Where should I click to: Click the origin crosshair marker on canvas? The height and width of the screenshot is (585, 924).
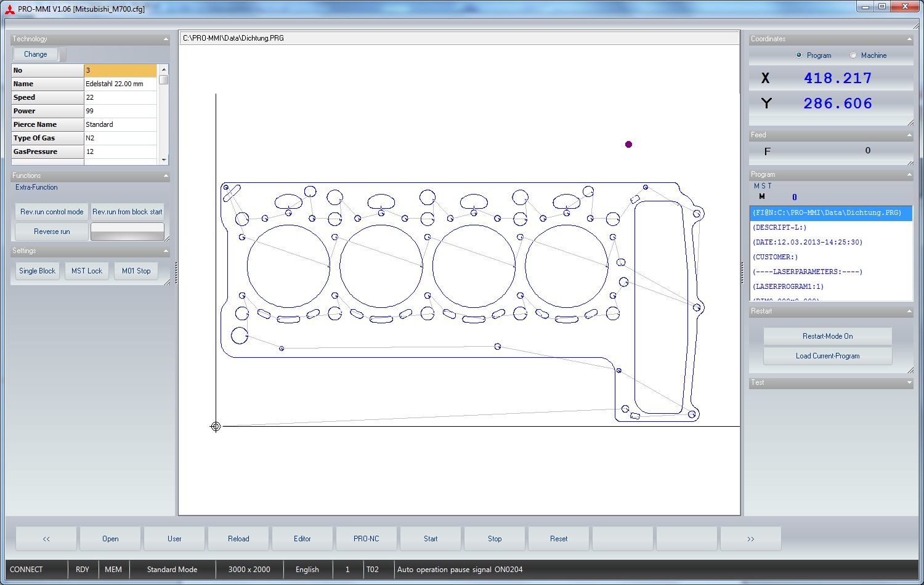coord(216,426)
